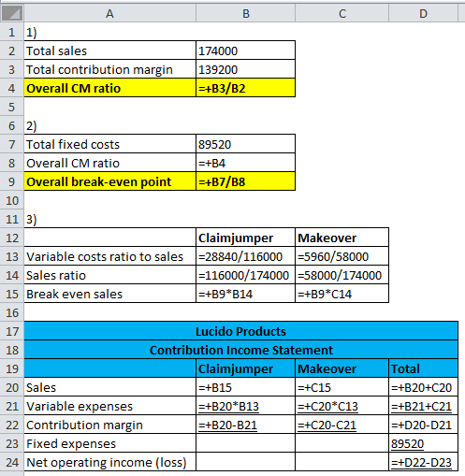The width and height of the screenshot is (465, 476).
Task: Click formula =+B20+C20
Action: tap(424, 387)
